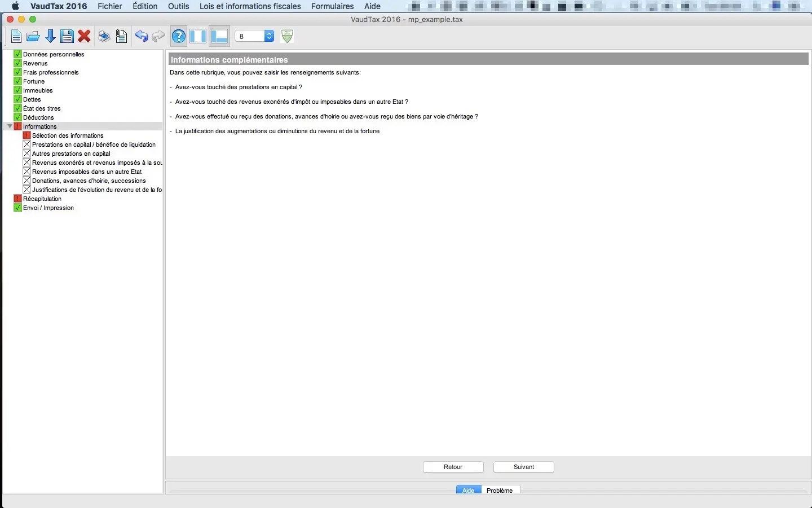Open Revenus imposables dans un autre Etat
The height and width of the screenshot is (508, 812).
(87, 172)
